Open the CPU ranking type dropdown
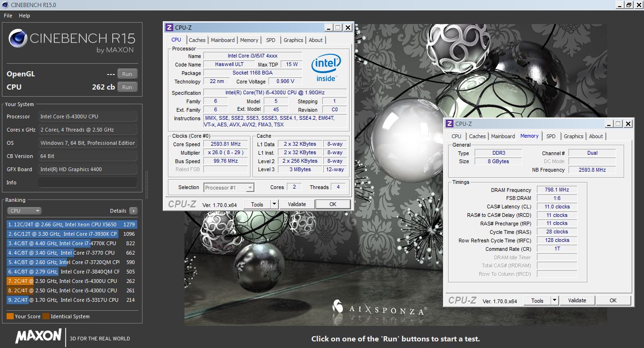 coord(24,211)
